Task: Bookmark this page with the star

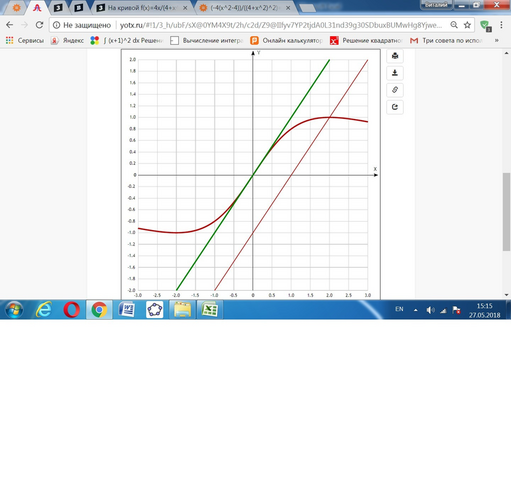Action: 467,25
